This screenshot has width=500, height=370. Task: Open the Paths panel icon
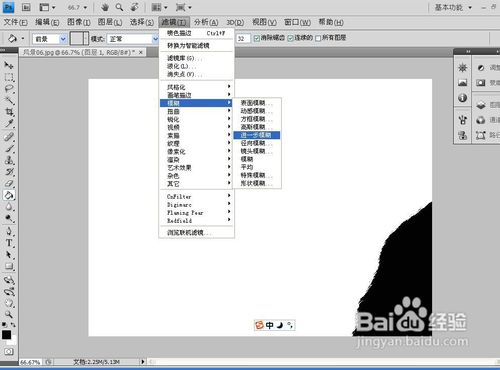(x=481, y=135)
